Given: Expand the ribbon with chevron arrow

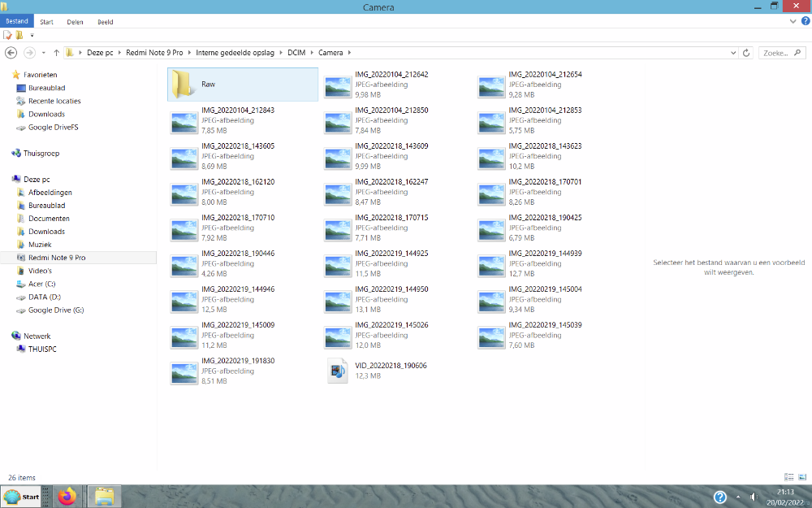Looking at the screenshot, I should point(793,22).
